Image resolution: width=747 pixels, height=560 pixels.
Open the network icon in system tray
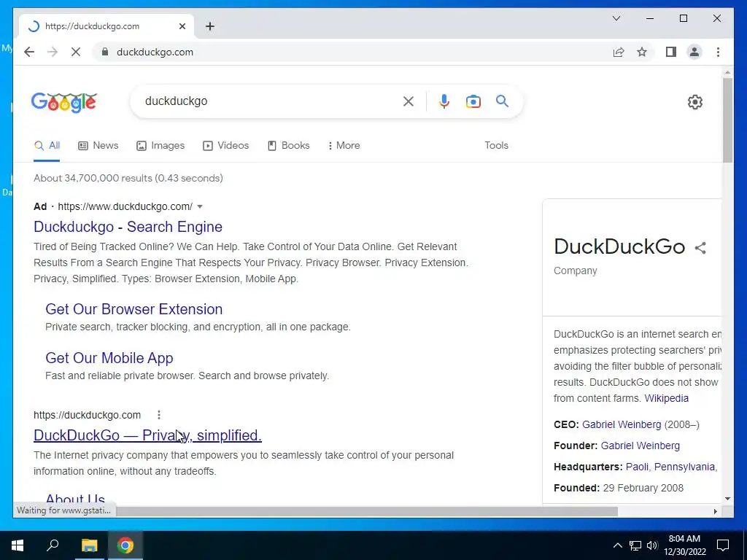point(635,545)
